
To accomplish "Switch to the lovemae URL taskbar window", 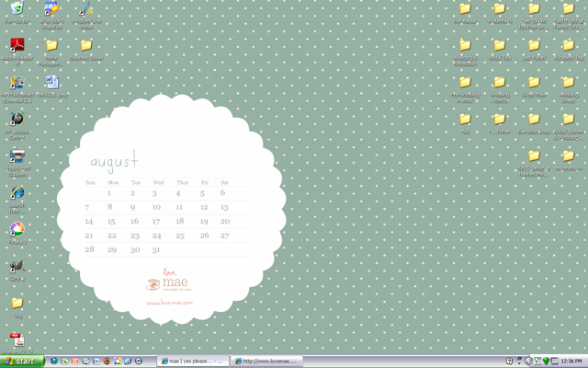I will click(x=267, y=362).
